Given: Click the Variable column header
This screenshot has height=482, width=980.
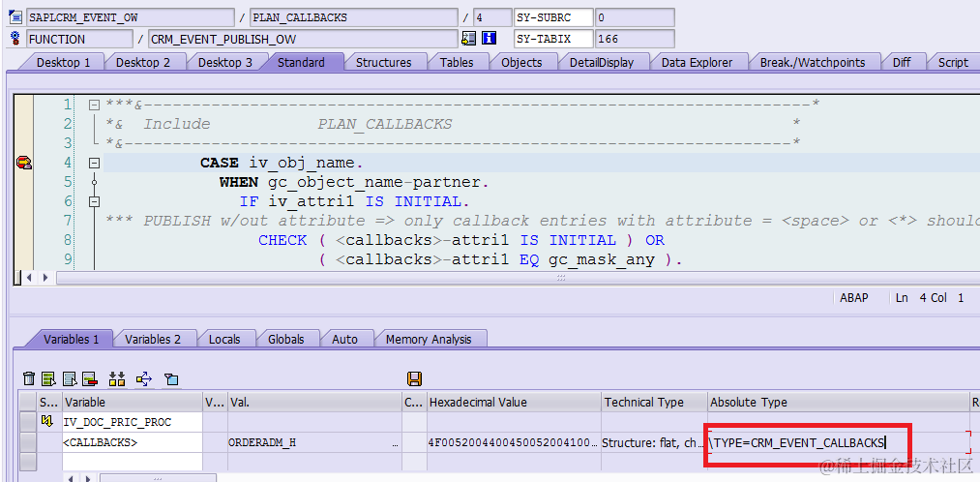Looking at the screenshot, I should point(133,402).
